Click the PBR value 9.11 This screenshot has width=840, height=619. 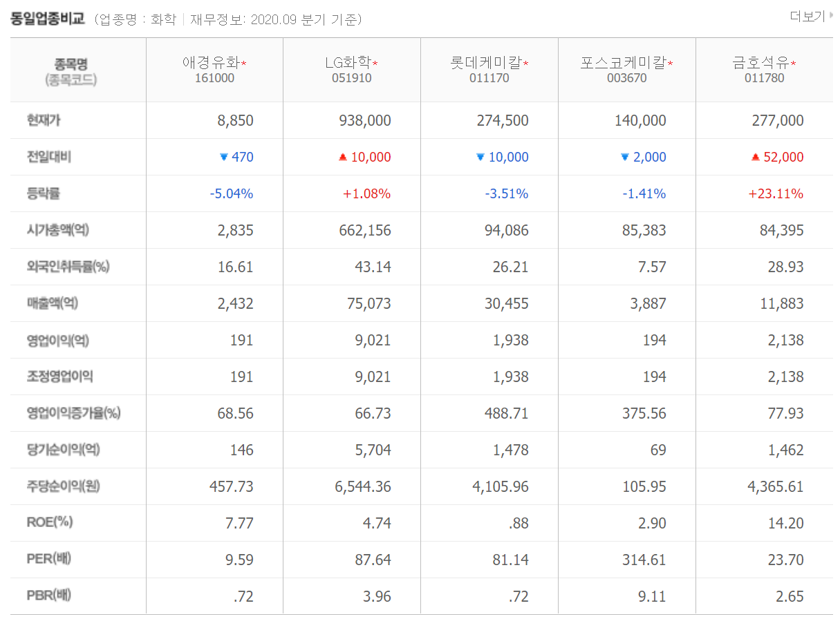pyautogui.click(x=653, y=596)
